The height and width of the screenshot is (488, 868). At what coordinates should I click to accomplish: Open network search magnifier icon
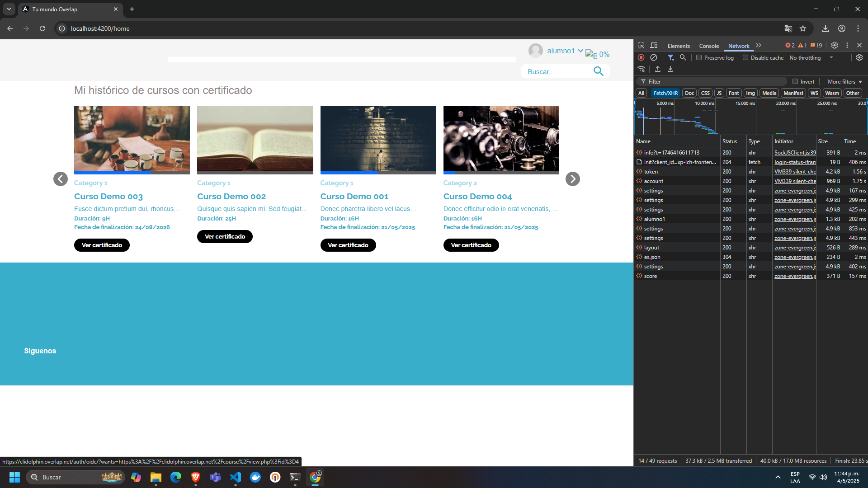point(683,58)
